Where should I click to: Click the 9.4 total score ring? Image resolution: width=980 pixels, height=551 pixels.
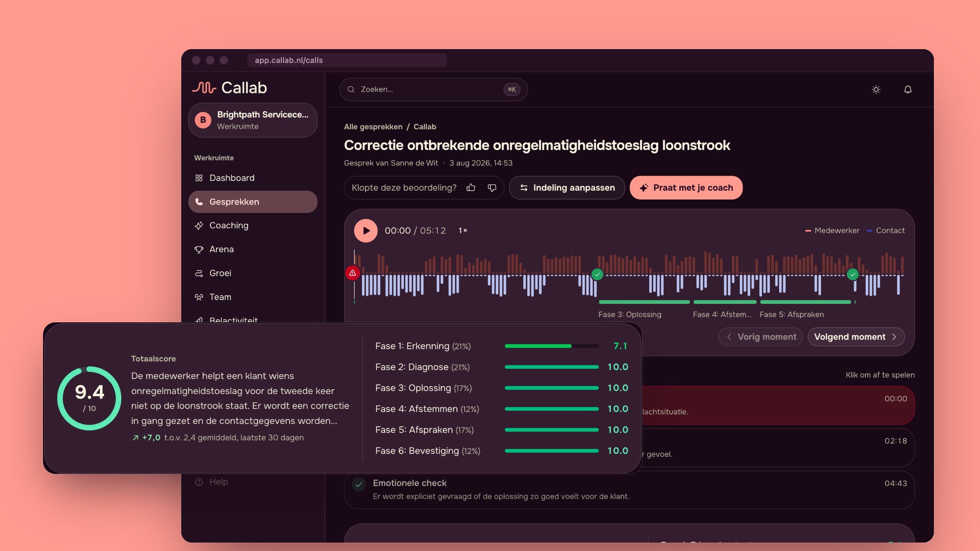click(x=89, y=398)
